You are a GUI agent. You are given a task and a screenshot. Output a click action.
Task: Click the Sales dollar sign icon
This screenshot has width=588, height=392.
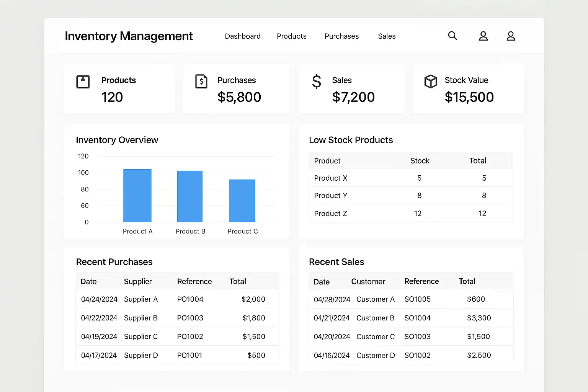tap(317, 82)
